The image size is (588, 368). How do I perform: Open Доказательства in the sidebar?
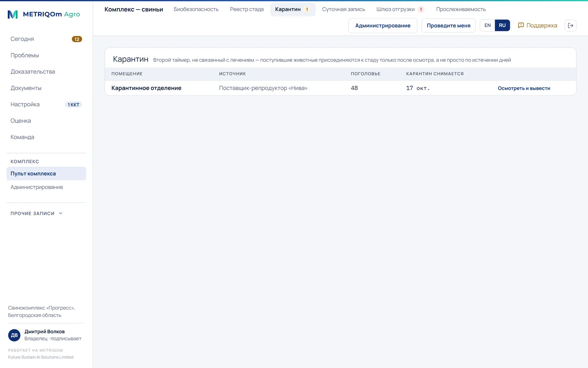(46, 72)
